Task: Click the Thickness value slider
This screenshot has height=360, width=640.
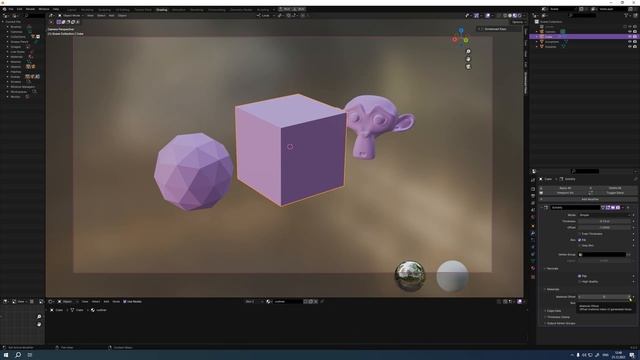Action: pos(604,221)
